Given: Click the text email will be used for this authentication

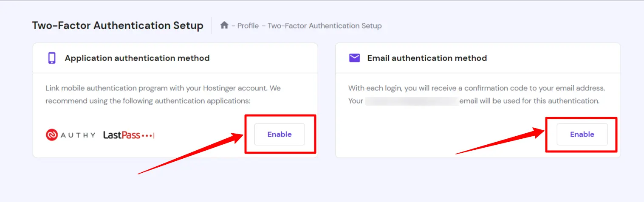Looking at the screenshot, I should coord(529,101).
